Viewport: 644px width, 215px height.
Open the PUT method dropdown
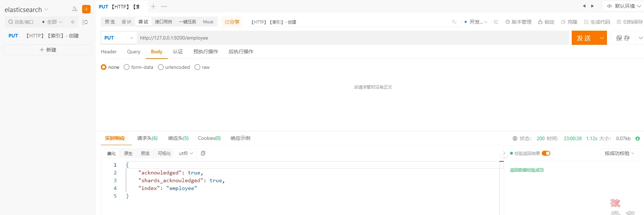118,38
